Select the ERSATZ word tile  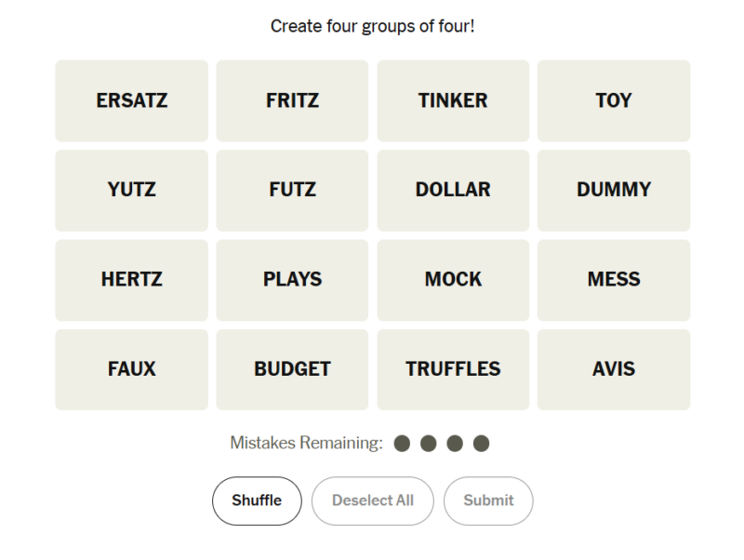[131, 100]
